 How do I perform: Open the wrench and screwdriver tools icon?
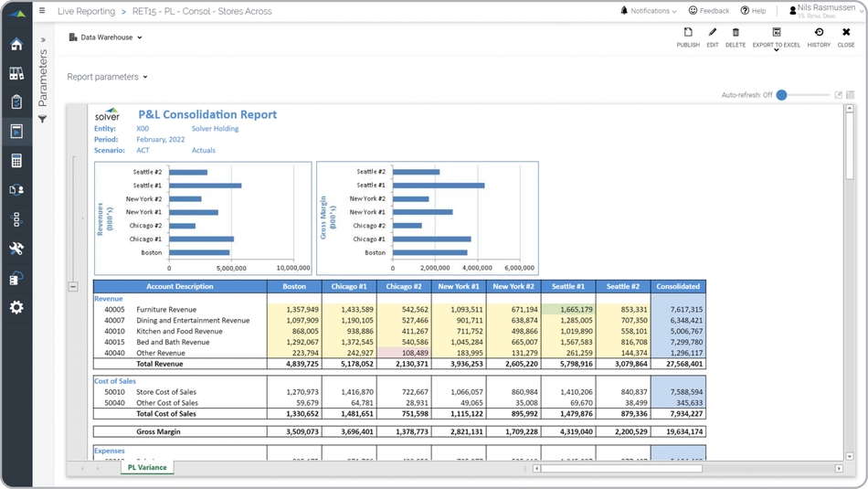pyautogui.click(x=16, y=249)
